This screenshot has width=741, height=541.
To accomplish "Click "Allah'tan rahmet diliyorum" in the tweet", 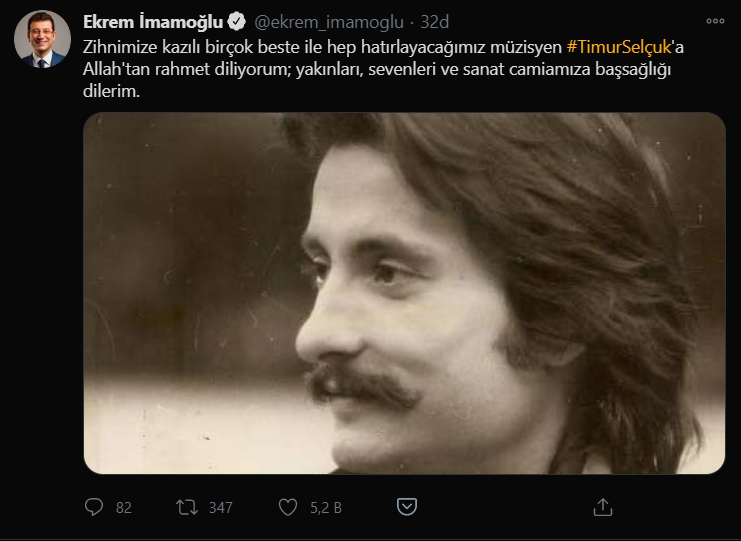I will (x=173, y=69).
